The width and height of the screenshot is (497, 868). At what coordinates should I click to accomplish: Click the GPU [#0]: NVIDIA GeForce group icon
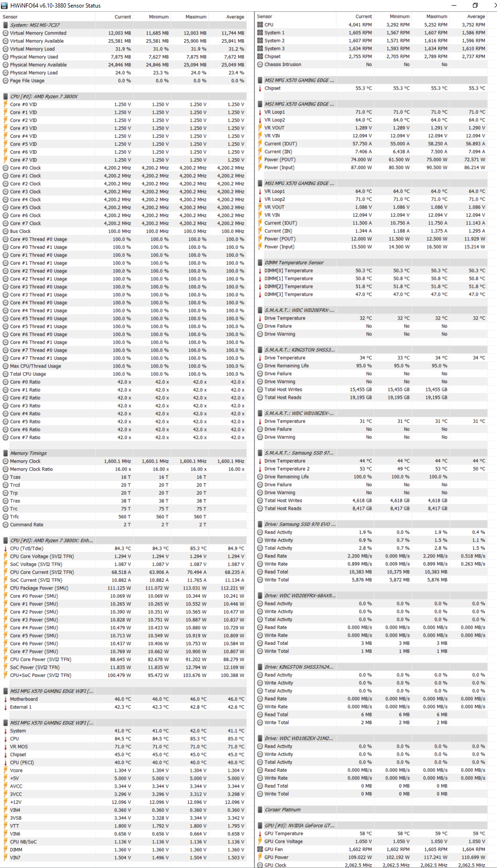click(260, 826)
